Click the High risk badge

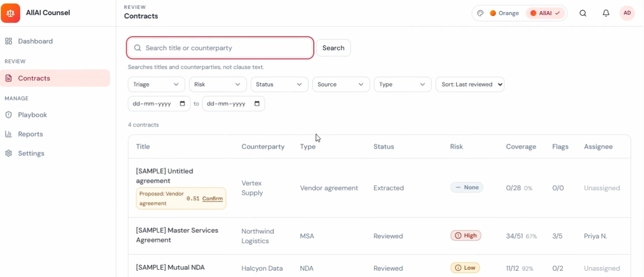[x=466, y=236]
